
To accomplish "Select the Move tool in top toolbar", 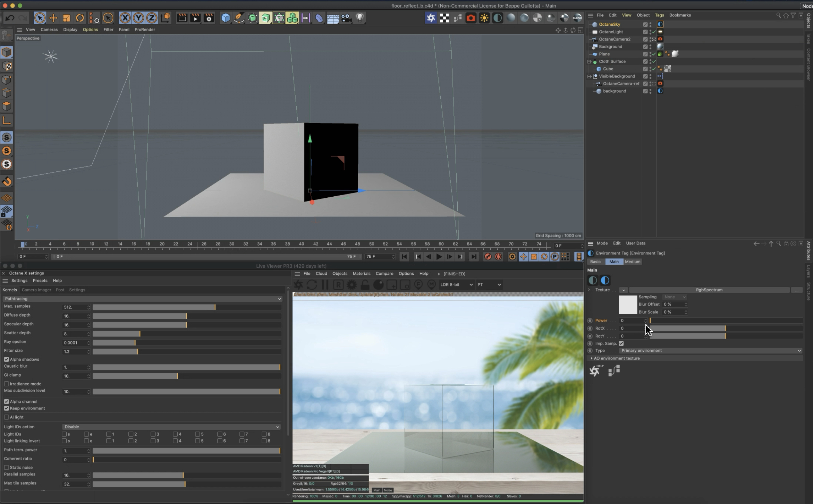I will tap(53, 18).
